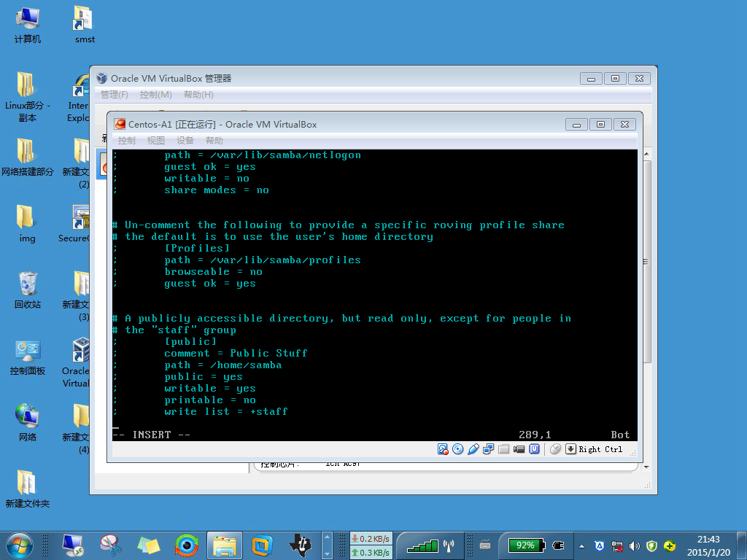
Task: Click the circular colorful browser taskbar icon
Action: tap(186, 545)
